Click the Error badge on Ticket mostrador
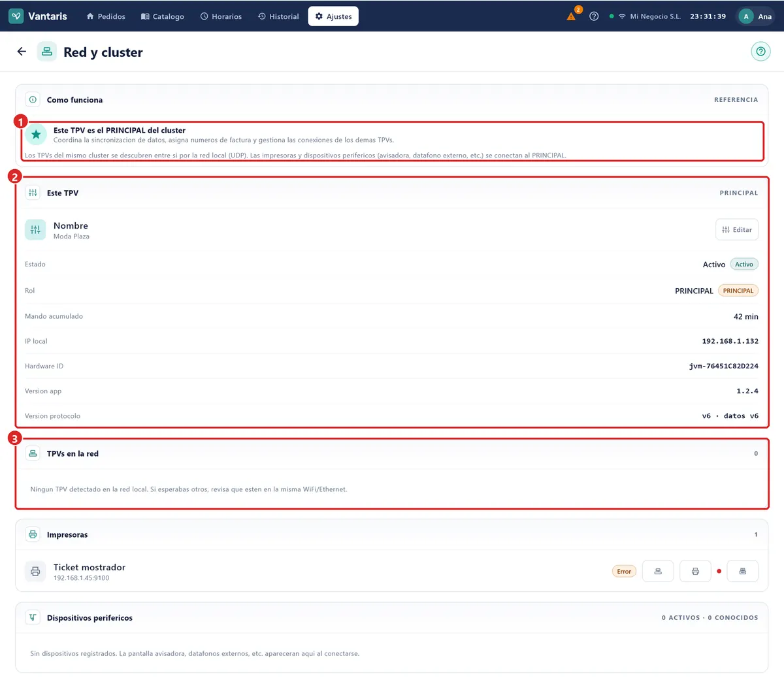The height and width of the screenshot is (684, 784). (x=624, y=572)
